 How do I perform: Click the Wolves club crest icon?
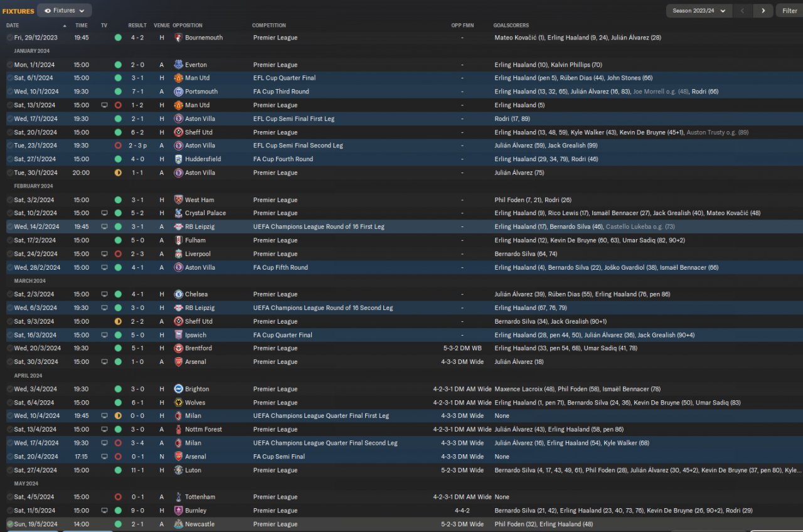pos(178,403)
